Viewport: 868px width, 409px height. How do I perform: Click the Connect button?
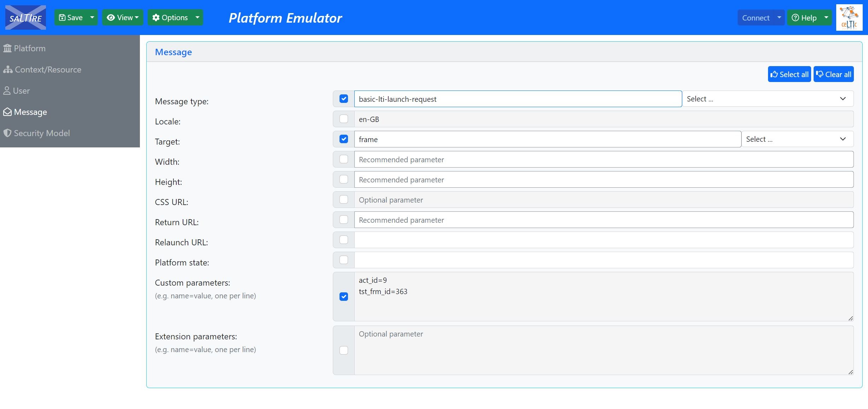pos(756,18)
